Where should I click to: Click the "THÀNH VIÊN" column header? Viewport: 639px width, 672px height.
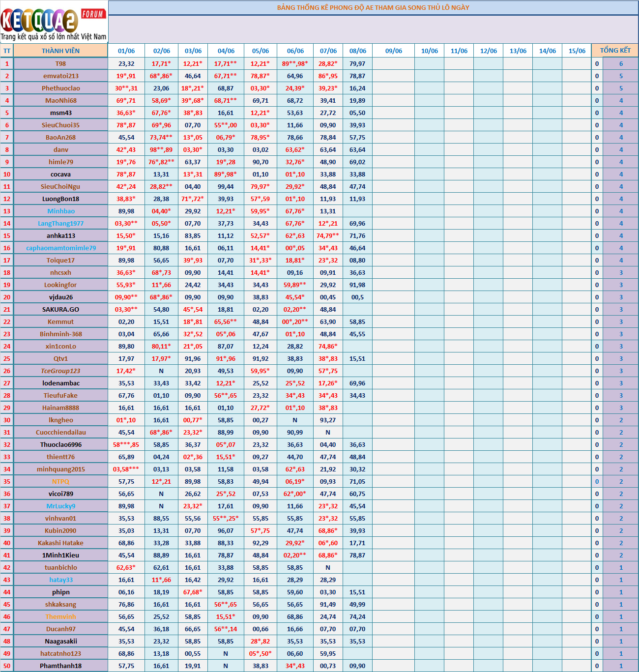(x=60, y=51)
